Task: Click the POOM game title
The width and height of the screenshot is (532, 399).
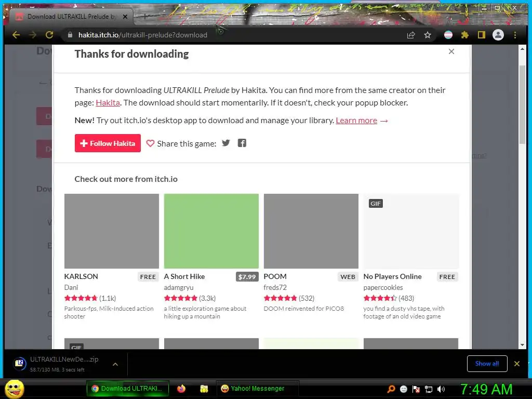Action: click(275, 276)
